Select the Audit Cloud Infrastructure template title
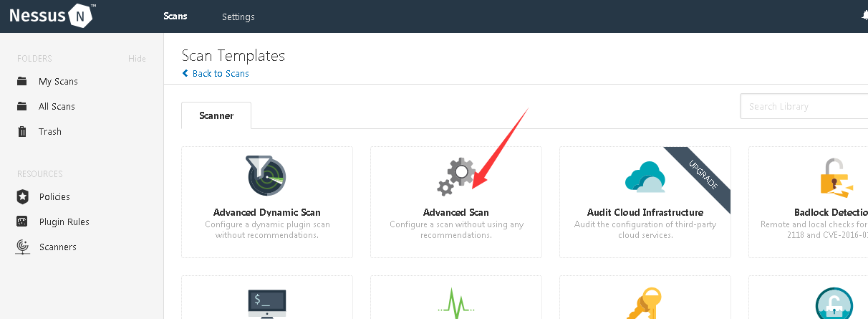 pos(645,213)
